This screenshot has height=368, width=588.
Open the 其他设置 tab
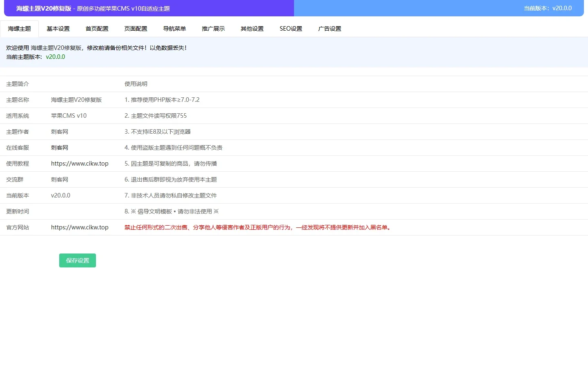[x=252, y=29]
